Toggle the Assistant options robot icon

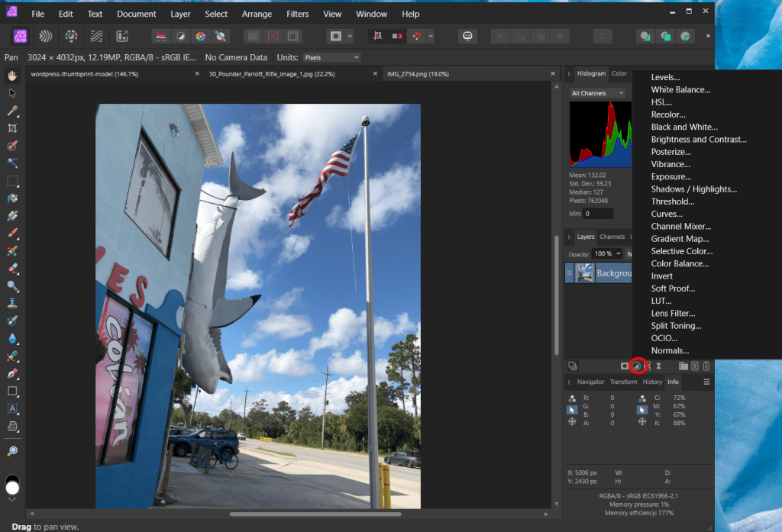[466, 36]
